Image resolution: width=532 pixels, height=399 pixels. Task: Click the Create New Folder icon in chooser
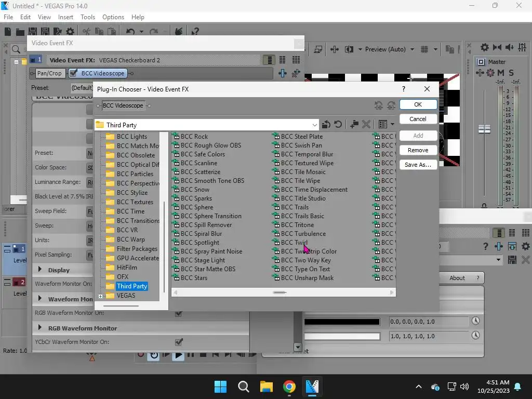point(354,125)
